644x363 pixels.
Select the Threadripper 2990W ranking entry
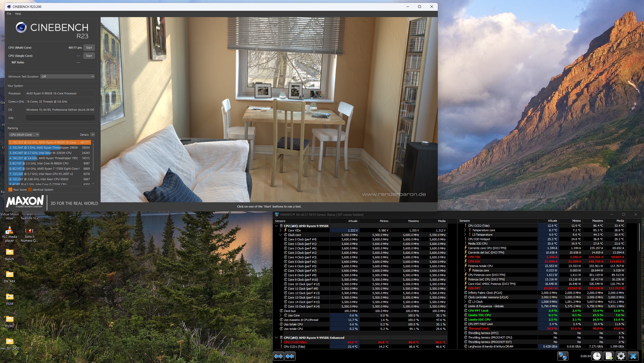click(x=50, y=148)
